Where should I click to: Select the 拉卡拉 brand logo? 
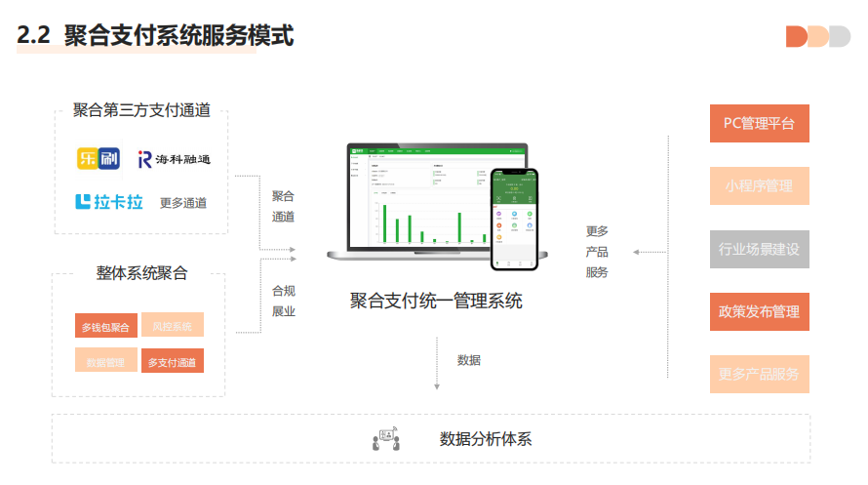point(109,202)
